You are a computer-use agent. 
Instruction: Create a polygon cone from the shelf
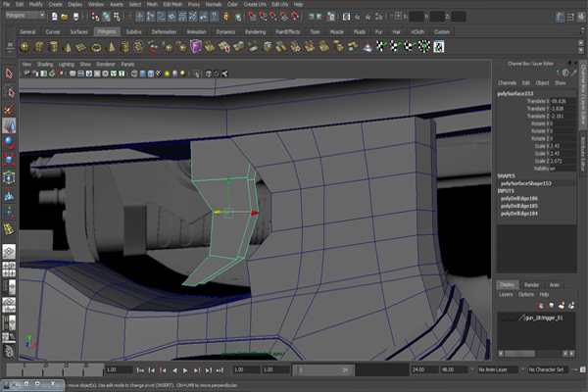68,47
